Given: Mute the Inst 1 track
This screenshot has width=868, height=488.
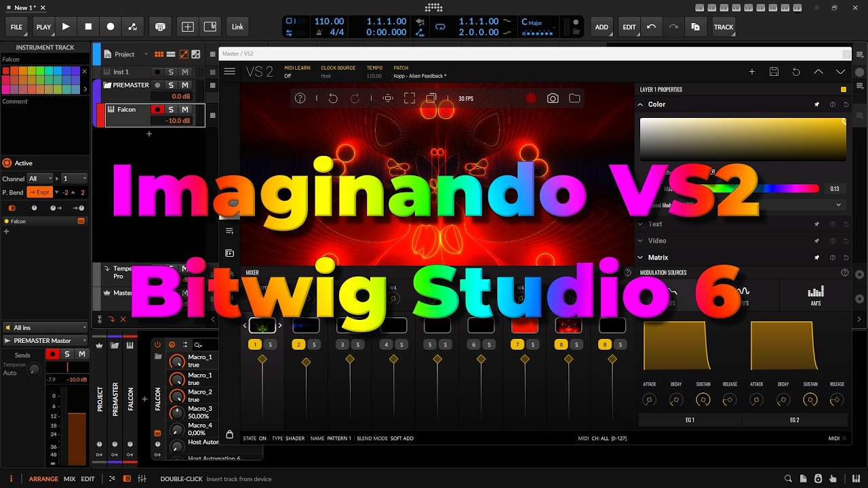Looking at the screenshot, I should click(x=184, y=72).
